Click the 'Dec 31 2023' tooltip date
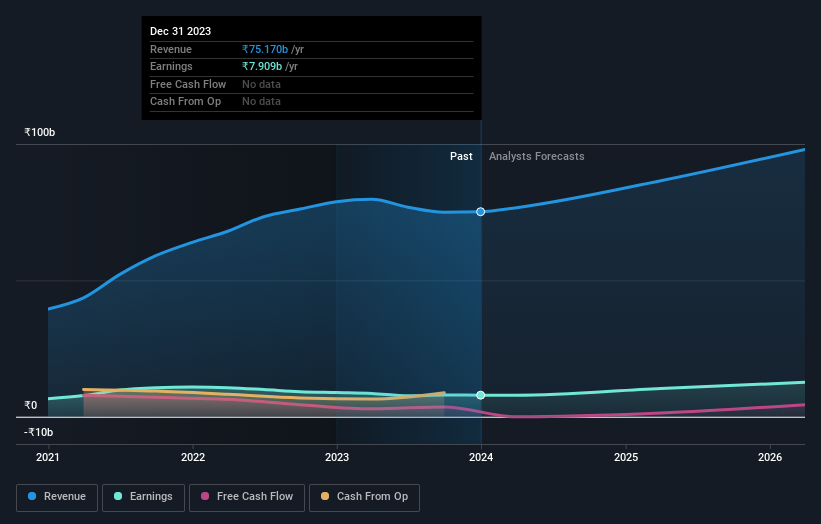The height and width of the screenshot is (524, 821). pyautogui.click(x=180, y=31)
